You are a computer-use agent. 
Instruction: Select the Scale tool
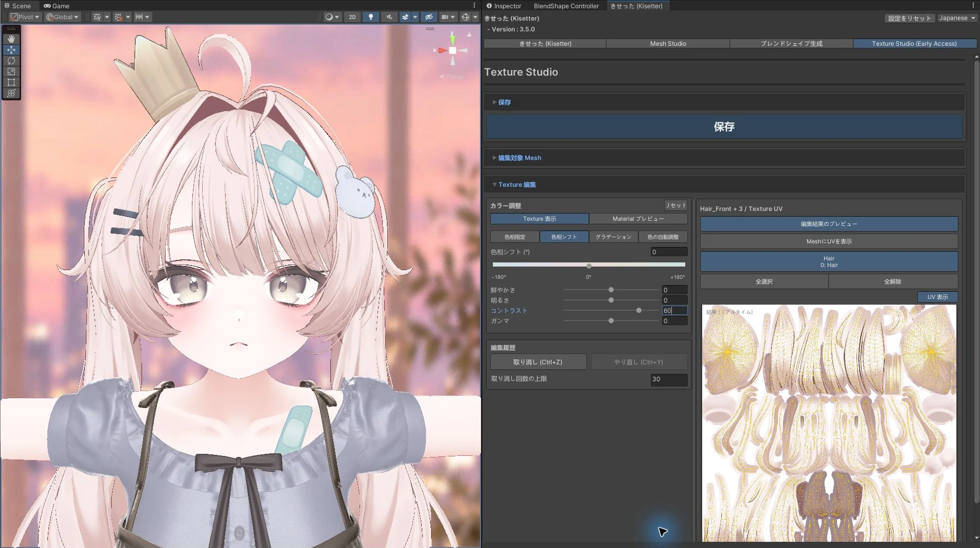[11, 72]
